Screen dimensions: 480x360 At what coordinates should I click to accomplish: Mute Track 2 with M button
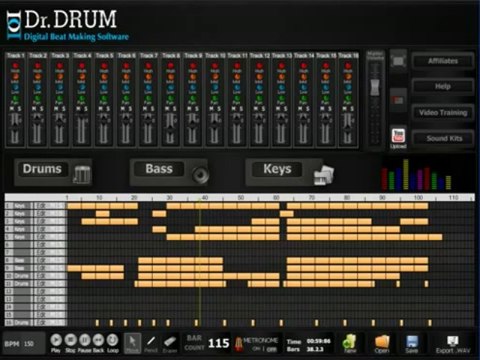tap(34, 109)
